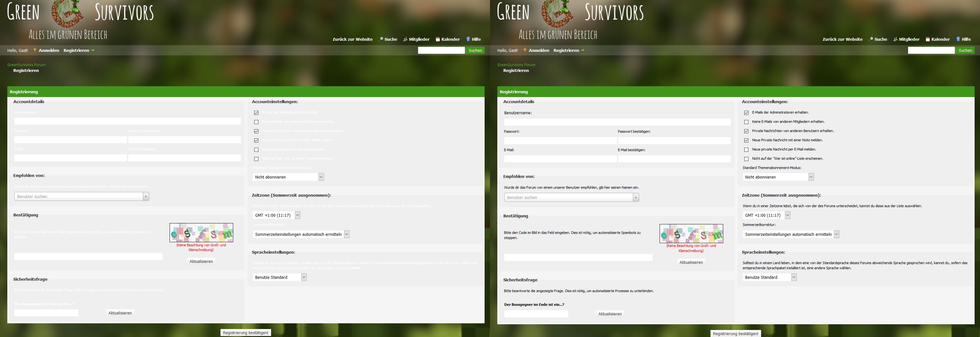Open the Mitglieder menu item on right page
The height and width of the screenshot is (337, 980).
tap(909, 39)
